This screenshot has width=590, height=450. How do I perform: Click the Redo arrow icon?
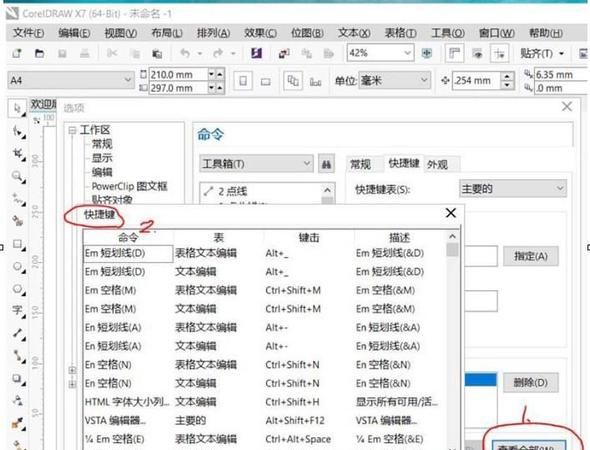point(218,53)
